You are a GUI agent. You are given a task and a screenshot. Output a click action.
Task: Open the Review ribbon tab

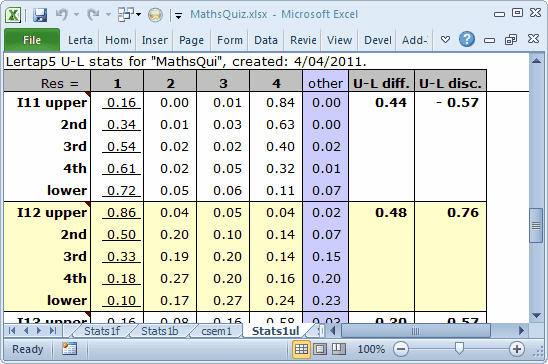coord(303,40)
